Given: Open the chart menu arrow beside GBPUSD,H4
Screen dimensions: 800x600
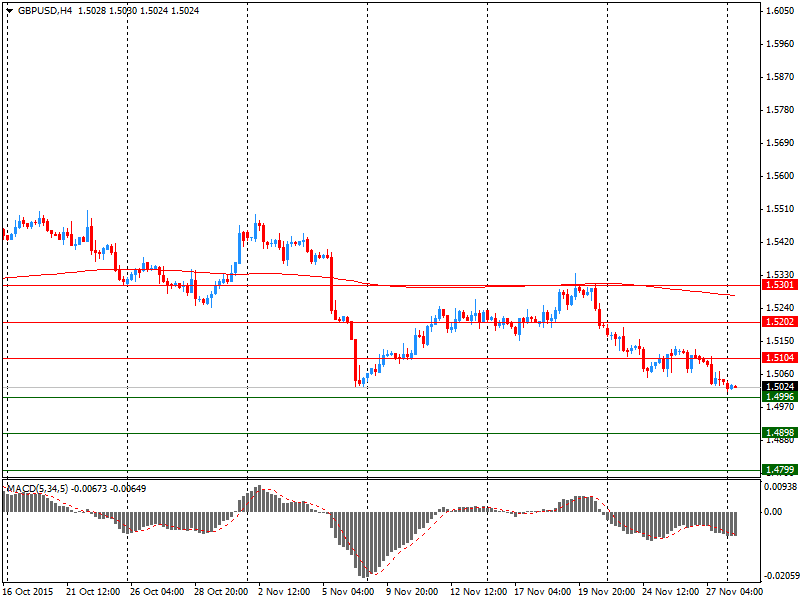Looking at the screenshot, I should (10, 10).
